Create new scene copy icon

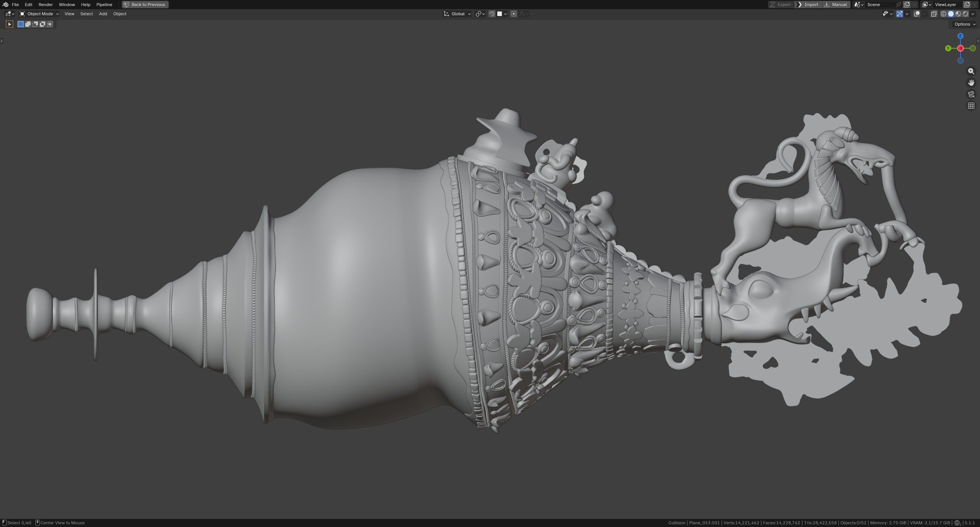click(907, 5)
